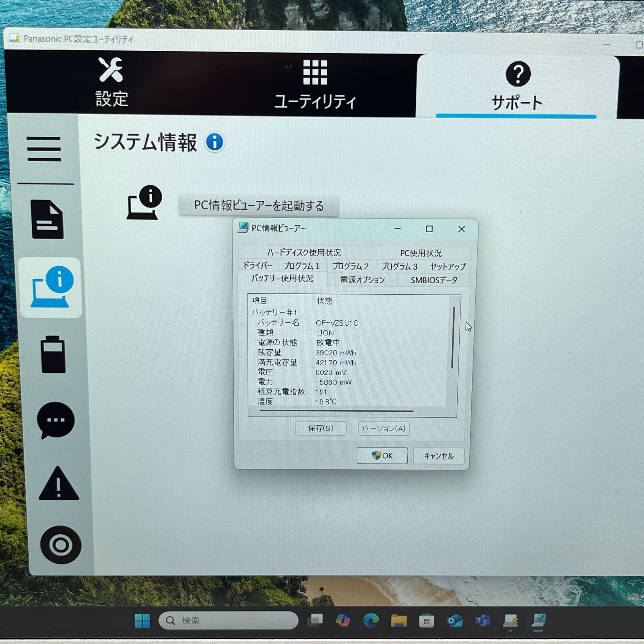This screenshot has width=644, height=644.
Task: Click the PC情報ビューアー title bar icon
Action: click(243, 227)
